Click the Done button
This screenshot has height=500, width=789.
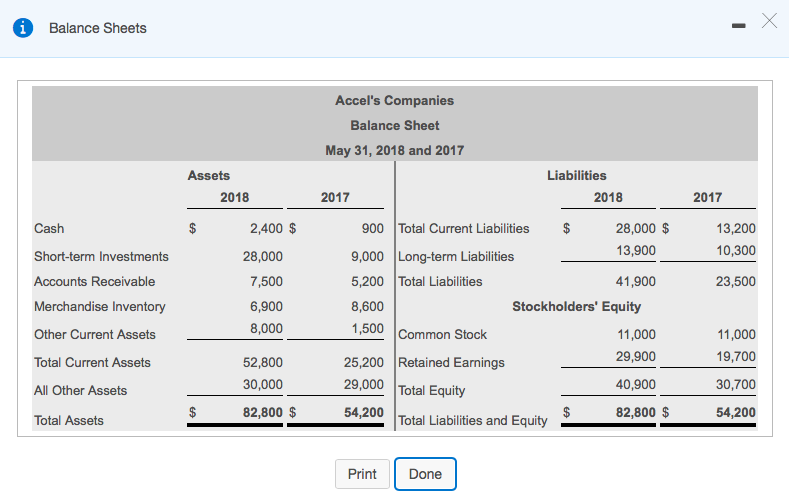coord(425,474)
